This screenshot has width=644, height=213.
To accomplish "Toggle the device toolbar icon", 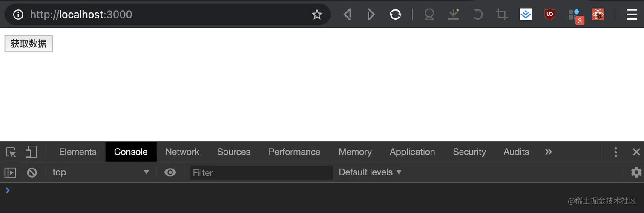I will click(31, 152).
